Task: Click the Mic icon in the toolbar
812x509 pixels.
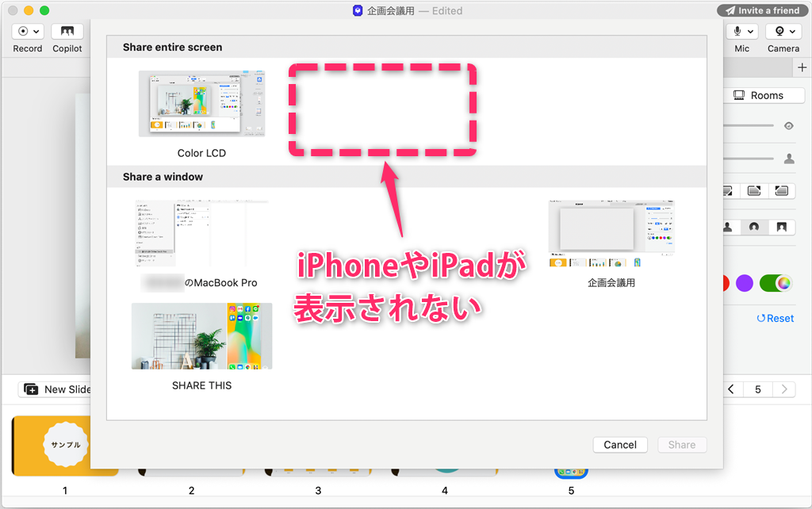Action: click(x=737, y=31)
